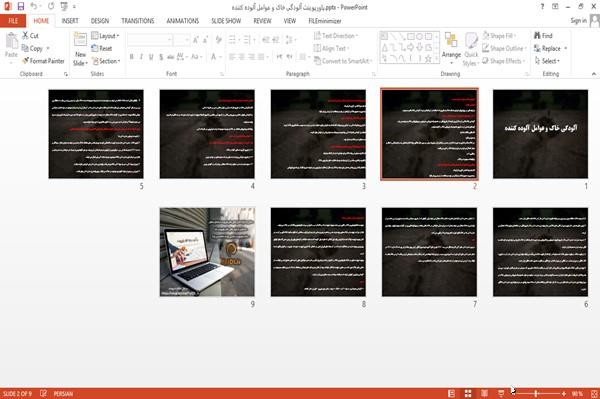Open the Layout dropdown

[x=105, y=36]
